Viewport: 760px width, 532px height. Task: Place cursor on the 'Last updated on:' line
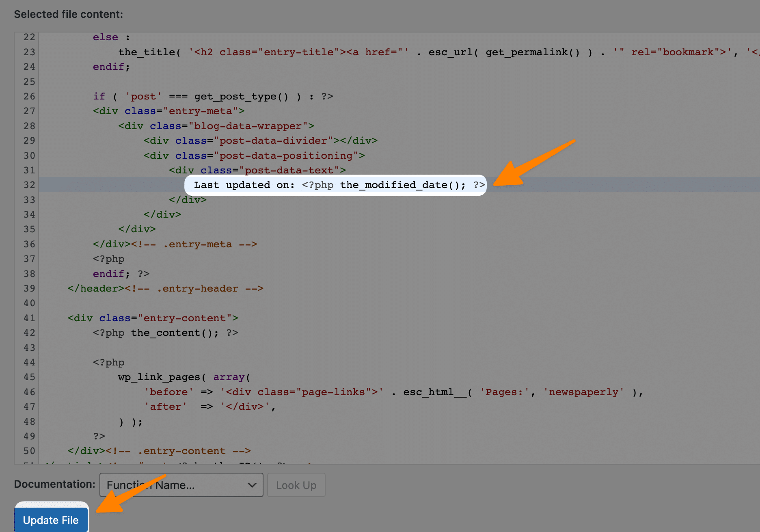(244, 185)
